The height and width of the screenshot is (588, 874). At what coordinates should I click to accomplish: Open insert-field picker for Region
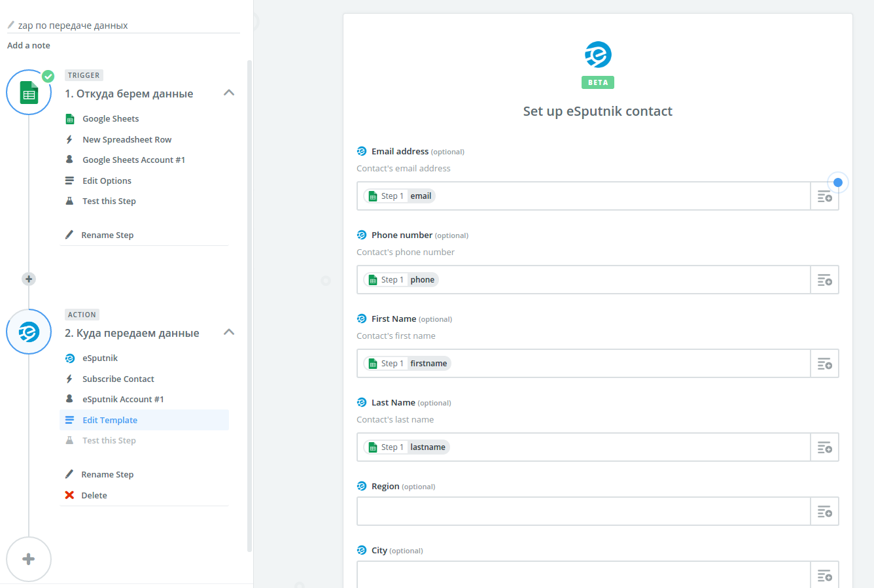824,511
